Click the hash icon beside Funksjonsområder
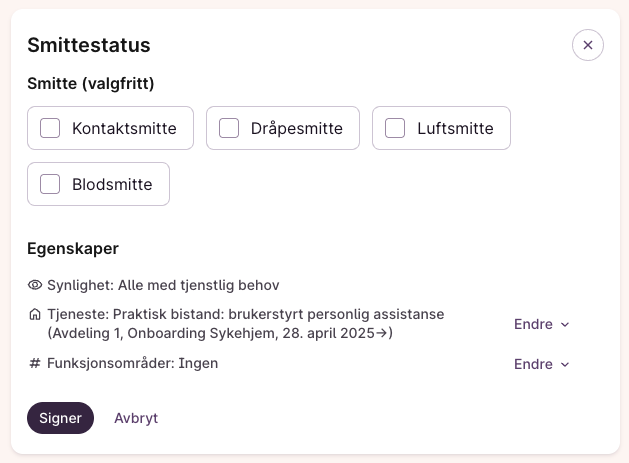The image size is (629, 463). point(35,363)
